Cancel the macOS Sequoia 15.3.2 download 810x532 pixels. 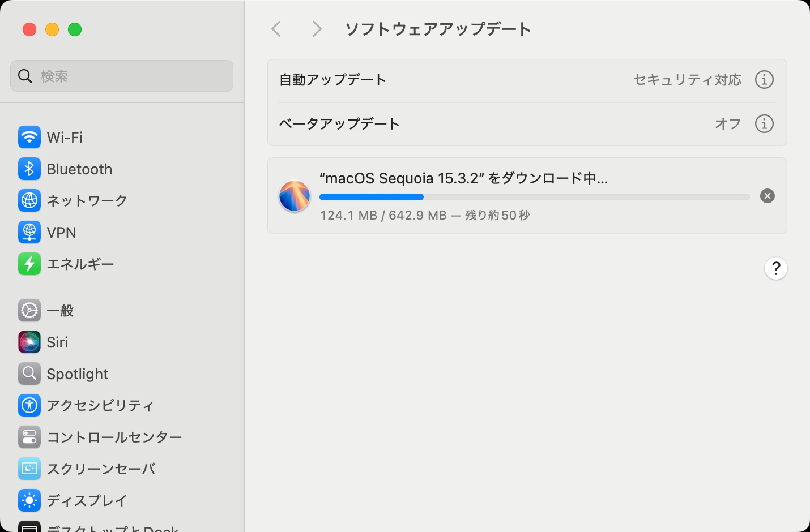point(768,196)
